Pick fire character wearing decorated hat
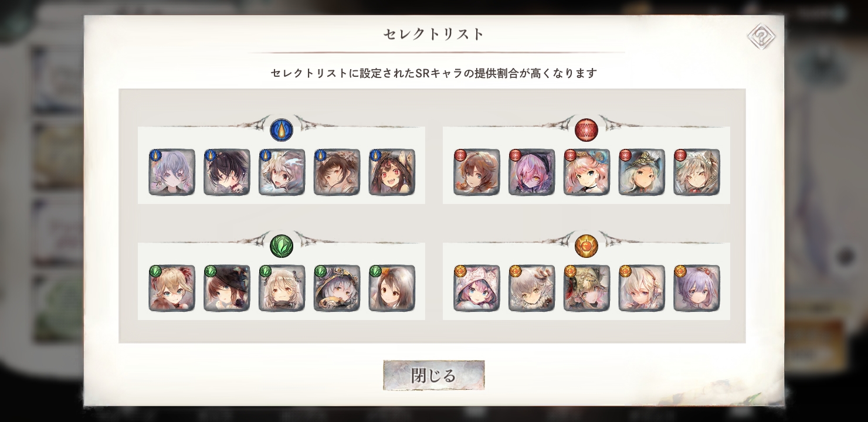The image size is (868, 422). (x=642, y=172)
